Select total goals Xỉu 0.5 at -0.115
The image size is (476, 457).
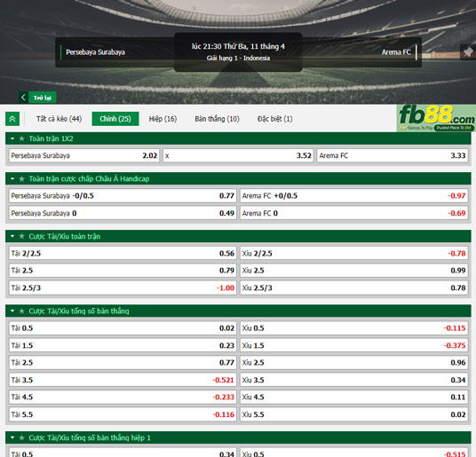(354, 328)
